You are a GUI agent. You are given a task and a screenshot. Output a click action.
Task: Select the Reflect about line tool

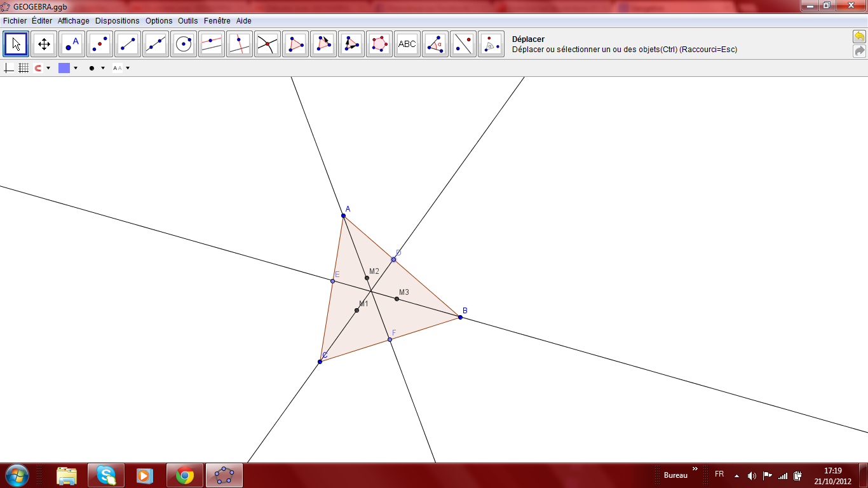464,44
